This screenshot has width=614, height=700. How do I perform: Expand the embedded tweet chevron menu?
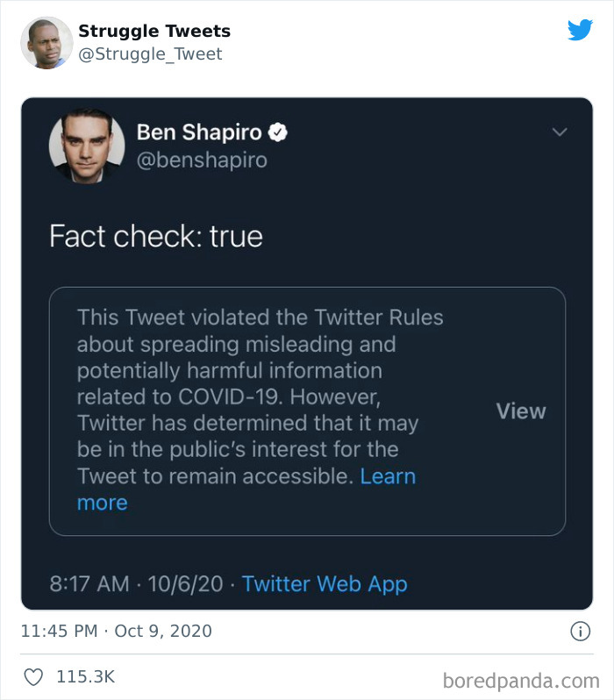[559, 132]
